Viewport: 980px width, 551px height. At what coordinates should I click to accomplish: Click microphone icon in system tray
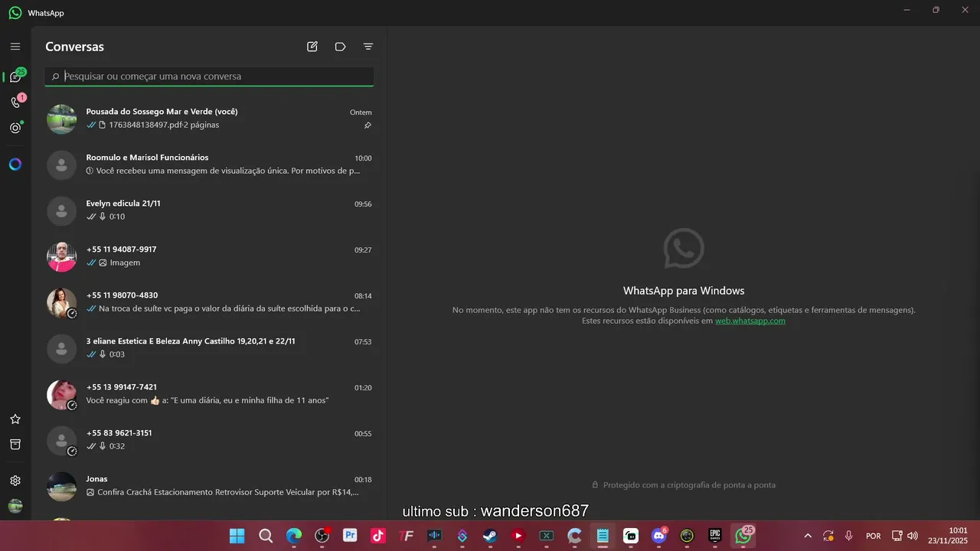point(849,536)
